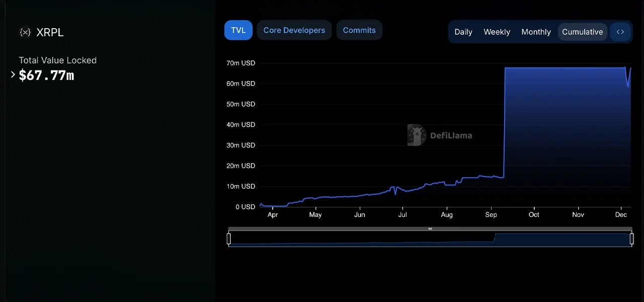Click the 30m USD axis label
This screenshot has height=302, width=644.
point(240,145)
